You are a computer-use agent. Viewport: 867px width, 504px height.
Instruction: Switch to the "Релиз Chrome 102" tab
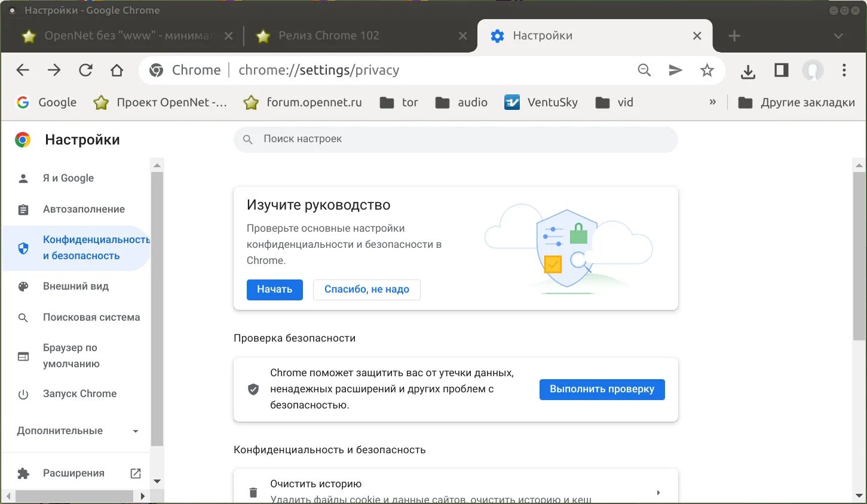(x=329, y=35)
